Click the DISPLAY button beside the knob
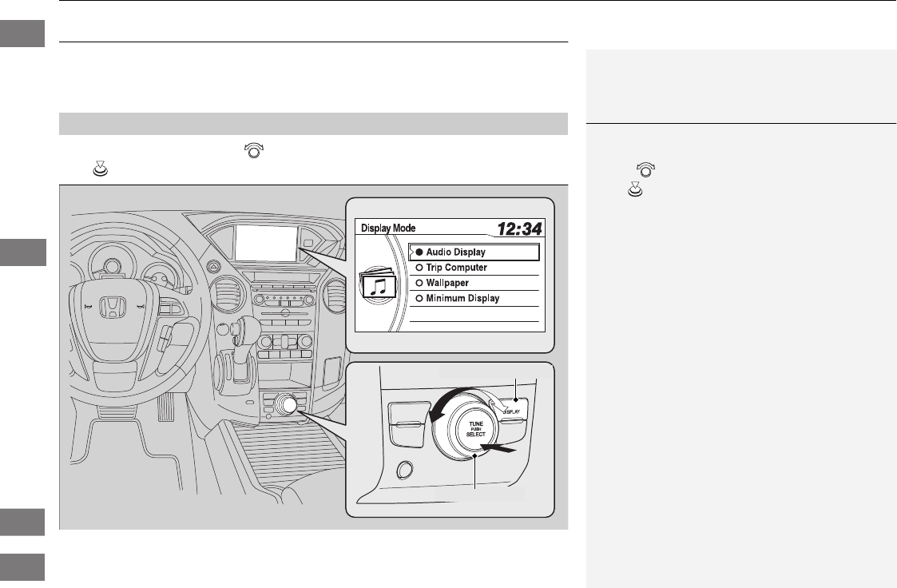Viewport: 897px width, 588px height. pyautogui.click(x=512, y=408)
